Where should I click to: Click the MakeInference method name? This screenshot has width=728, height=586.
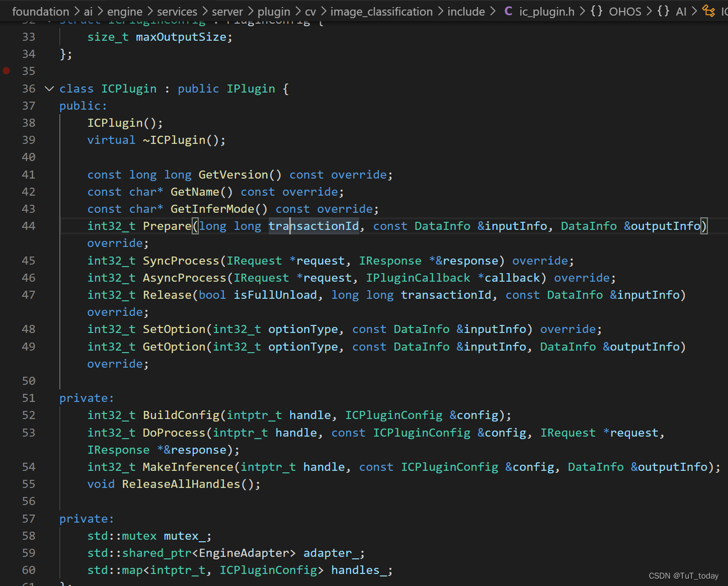click(x=188, y=467)
